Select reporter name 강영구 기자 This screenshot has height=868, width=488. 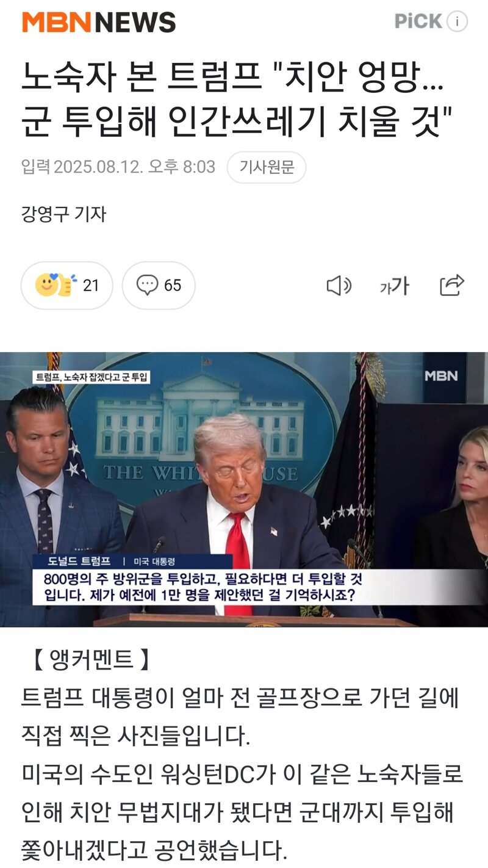(x=64, y=214)
